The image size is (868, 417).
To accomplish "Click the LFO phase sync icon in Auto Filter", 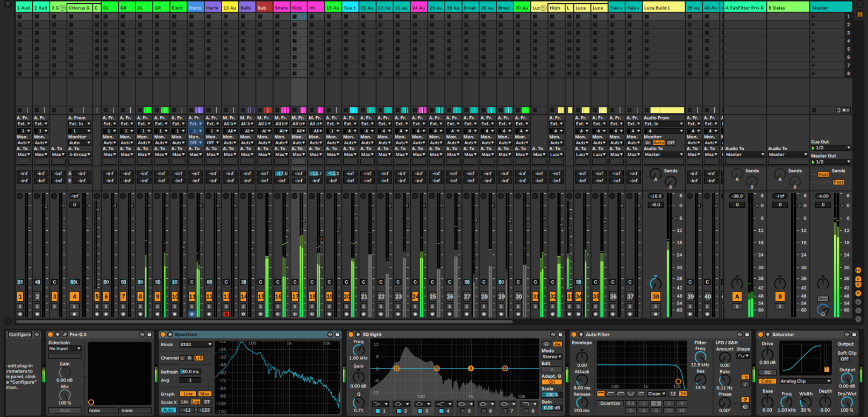I will pos(745,399).
